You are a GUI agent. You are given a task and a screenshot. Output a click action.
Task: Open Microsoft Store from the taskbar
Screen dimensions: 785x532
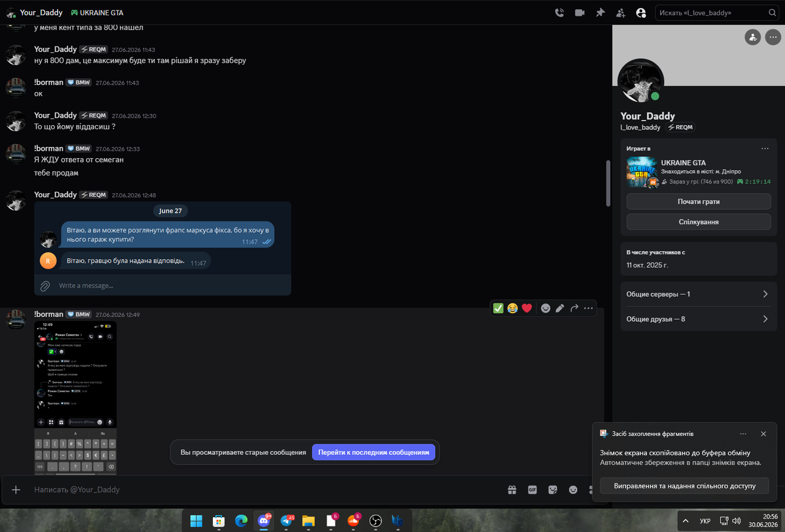(x=218, y=521)
